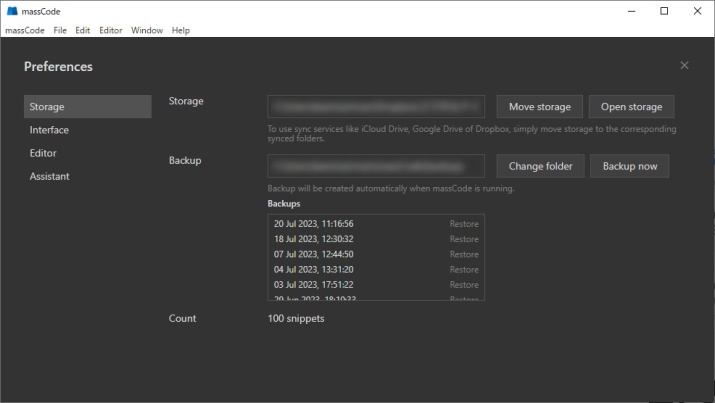Click the storage path input field
Screen dimensions: 715x403
[376, 107]
